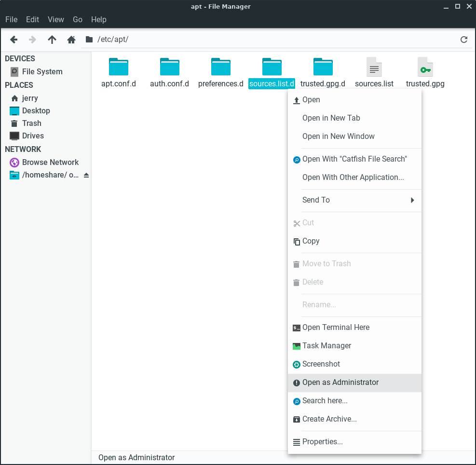The image size is (476, 465).
Task: Select Open Terminal Here menu entry
Action: 336,328
